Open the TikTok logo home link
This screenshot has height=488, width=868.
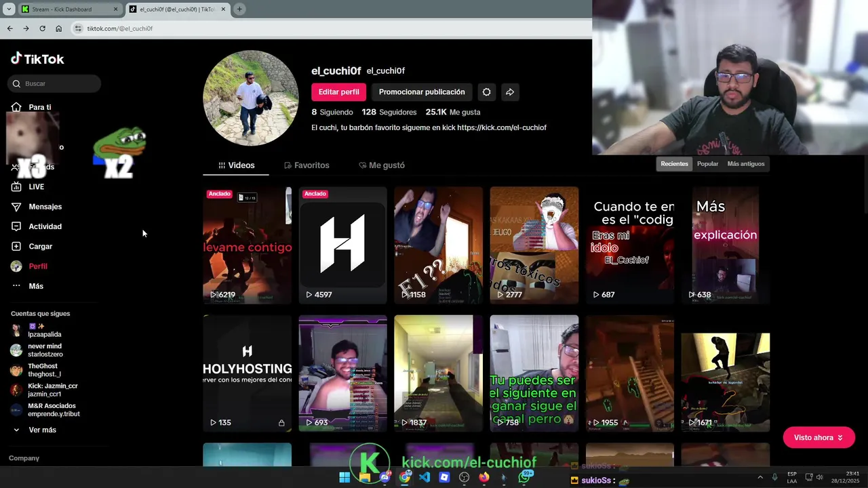tap(37, 59)
